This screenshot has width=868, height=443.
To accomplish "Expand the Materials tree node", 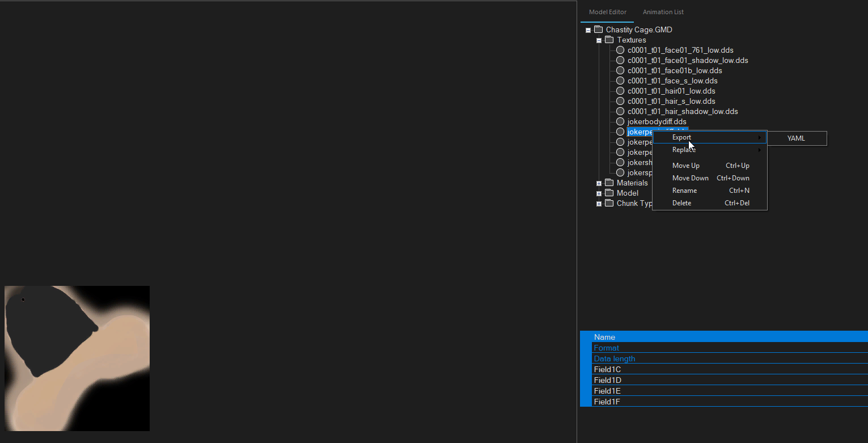I will point(599,183).
